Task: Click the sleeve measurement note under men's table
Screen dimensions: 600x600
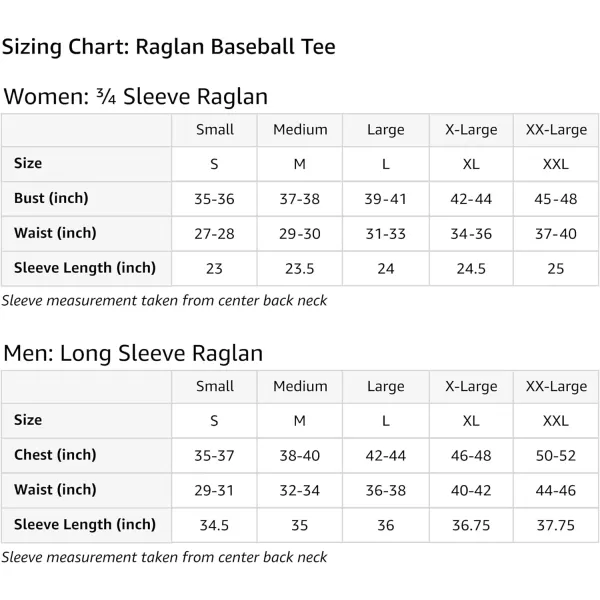Action: [164, 557]
